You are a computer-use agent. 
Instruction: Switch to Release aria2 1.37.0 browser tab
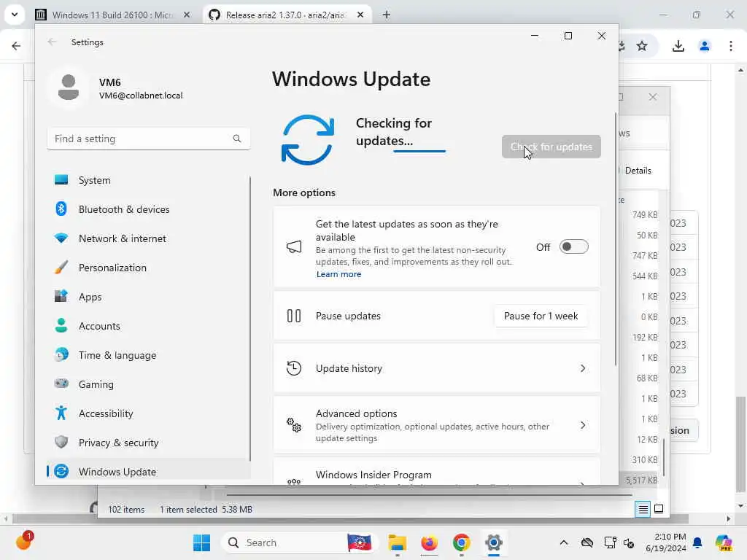click(286, 15)
